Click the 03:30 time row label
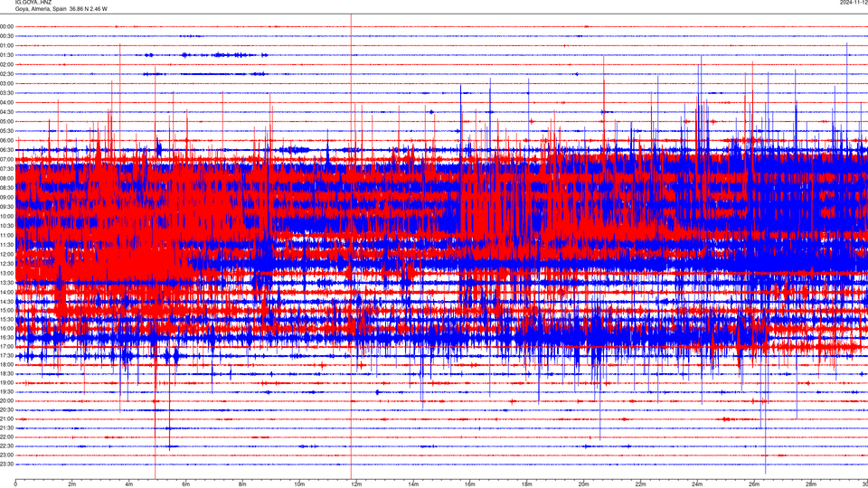 click(7, 93)
